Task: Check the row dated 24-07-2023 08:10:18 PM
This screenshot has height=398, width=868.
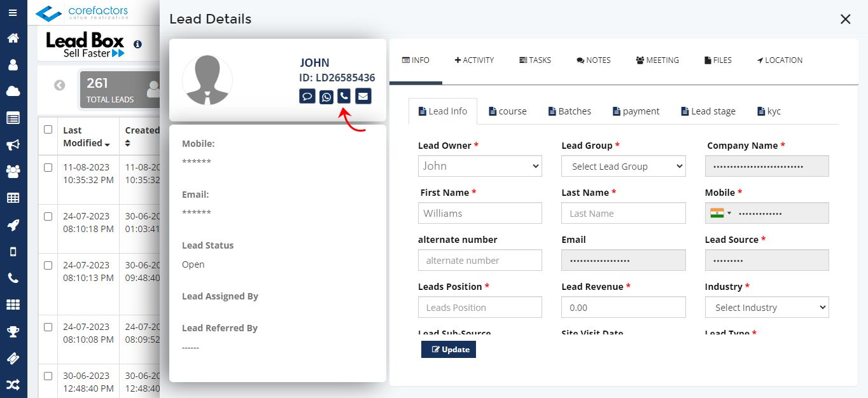Action: [48, 216]
